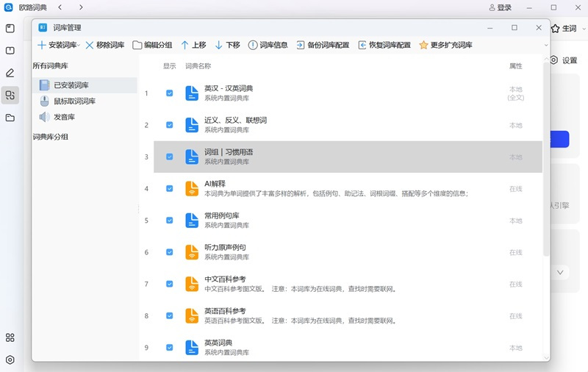
Task: Click 恢复词库配置 in toolbar
Action: pyautogui.click(x=384, y=45)
